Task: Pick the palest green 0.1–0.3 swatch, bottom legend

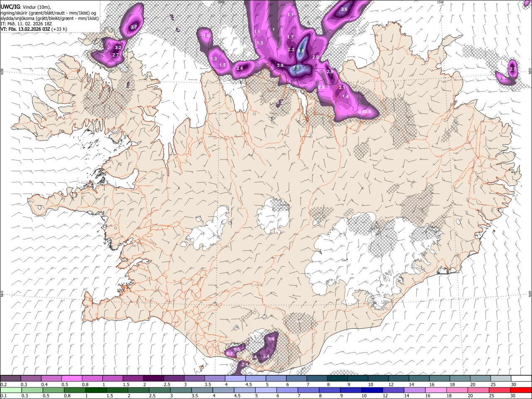Action: (11, 390)
